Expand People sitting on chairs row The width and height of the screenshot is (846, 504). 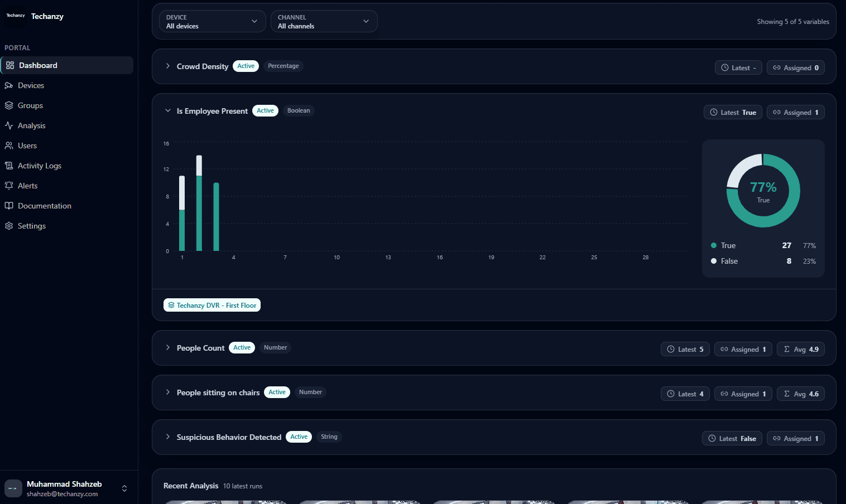(x=167, y=392)
